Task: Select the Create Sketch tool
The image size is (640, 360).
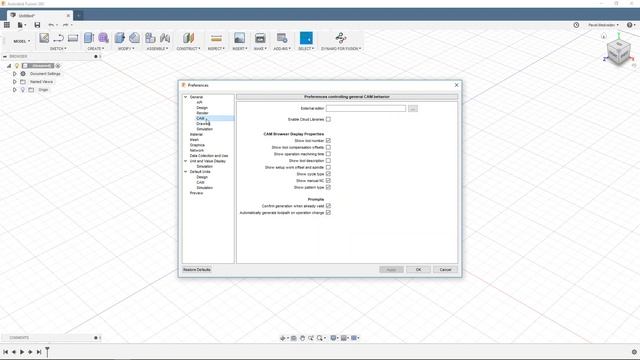Action: pos(44,38)
